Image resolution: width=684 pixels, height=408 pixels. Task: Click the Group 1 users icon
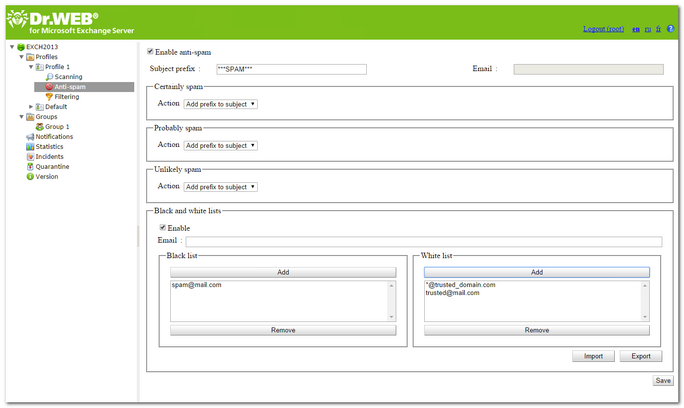pos(40,127)
